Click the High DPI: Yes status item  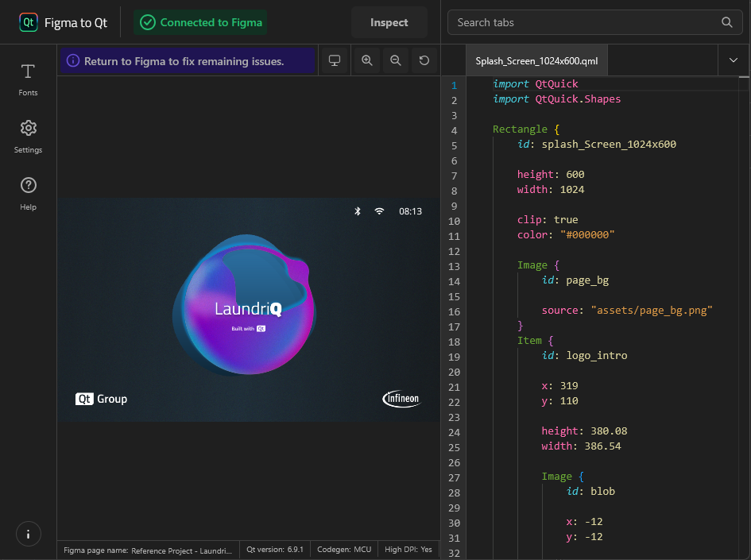(408, 550)
